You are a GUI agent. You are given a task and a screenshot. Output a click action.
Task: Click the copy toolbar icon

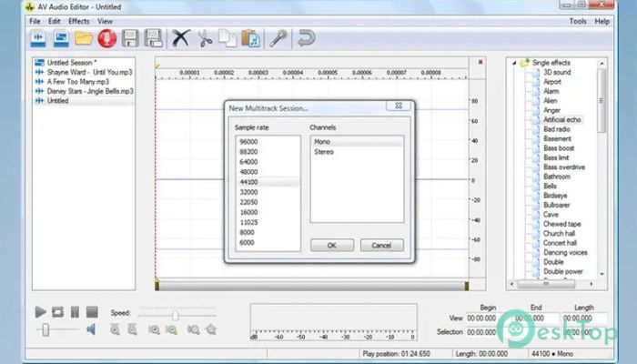tap(227, 38)
